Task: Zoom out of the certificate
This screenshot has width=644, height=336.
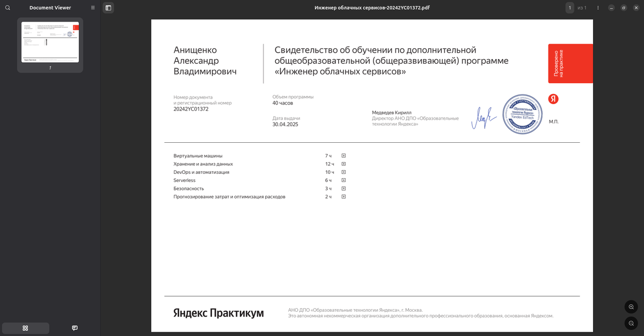Action: (x=631, y=324)
